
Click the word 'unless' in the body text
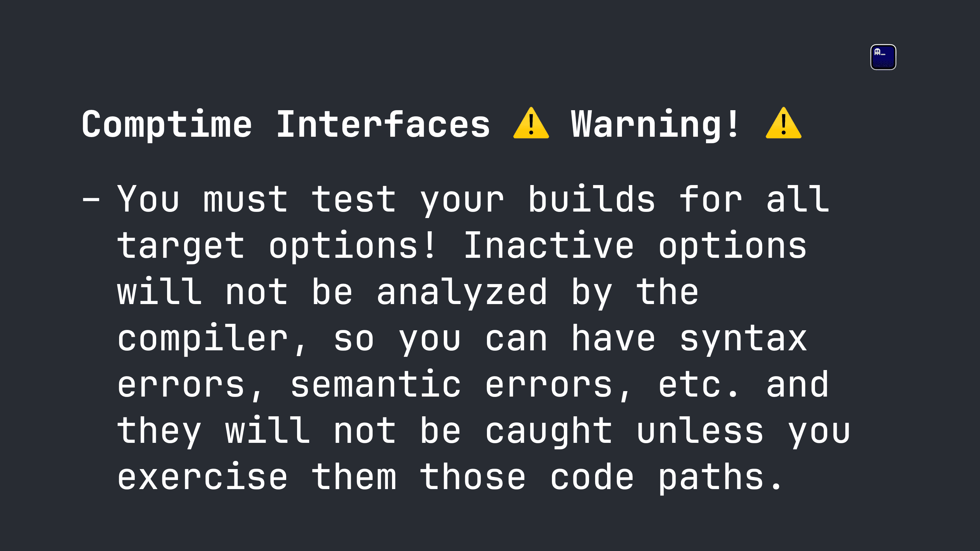tap(700, 431)
